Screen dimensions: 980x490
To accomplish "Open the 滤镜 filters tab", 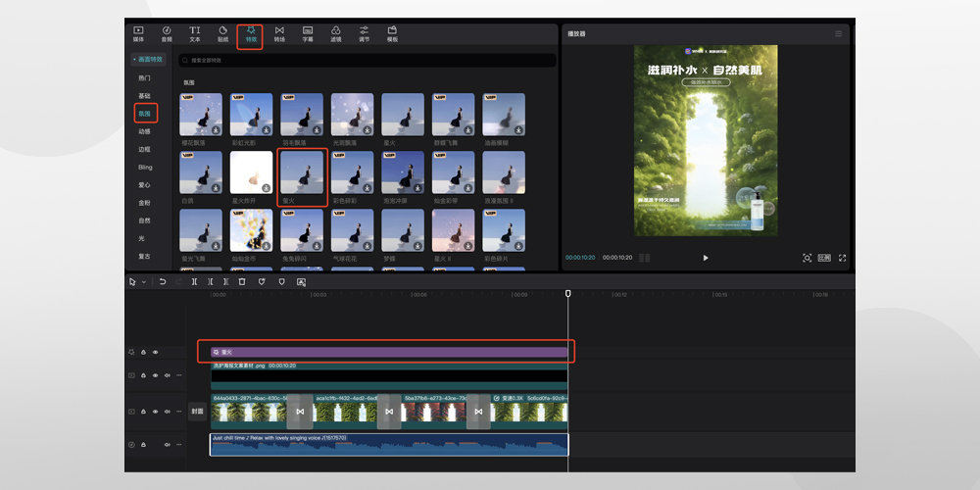I will point(335,33).
